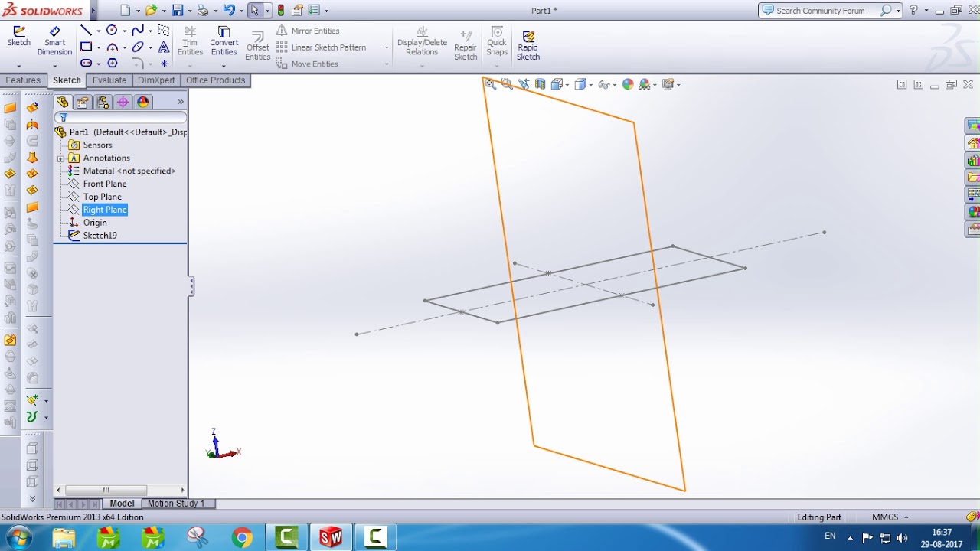Image resolution: width=980 pixels, height=551 pixels.
Task: Click Zoom to Fit in view toolbar
Action: coord(491,84)
